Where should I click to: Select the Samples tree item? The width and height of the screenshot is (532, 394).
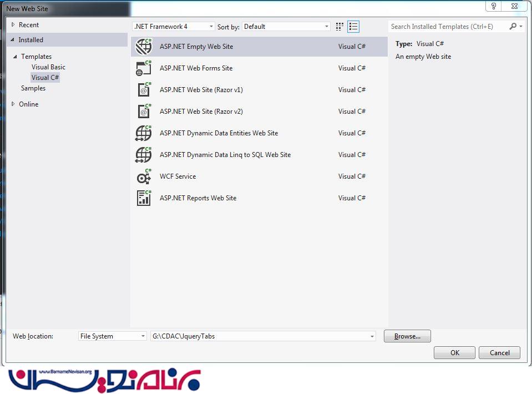[33, 88]
